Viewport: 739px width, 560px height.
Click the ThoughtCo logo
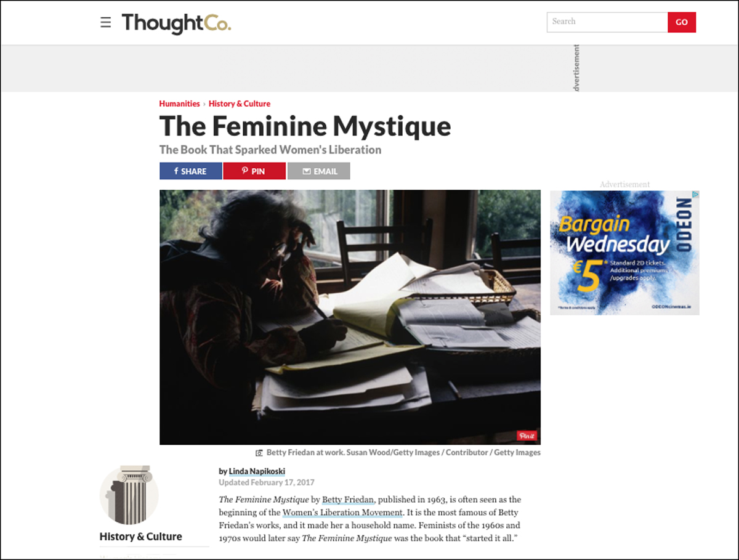(x=176, y=23)
